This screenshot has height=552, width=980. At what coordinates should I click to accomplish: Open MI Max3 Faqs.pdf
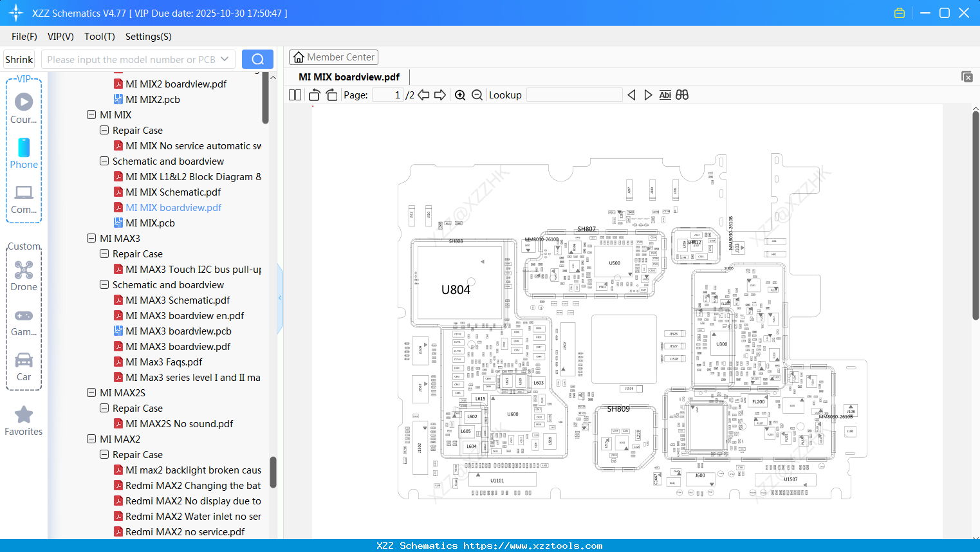(163, 362)
